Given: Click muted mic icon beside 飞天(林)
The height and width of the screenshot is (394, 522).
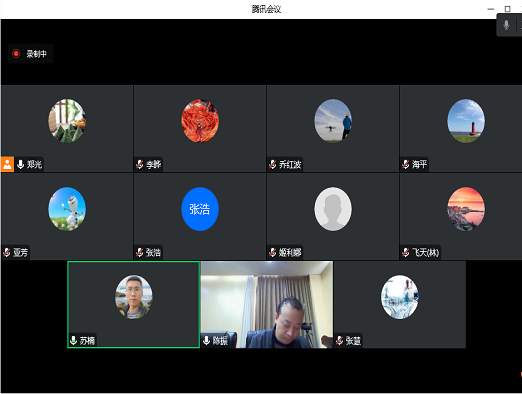Looking at the screenshot, I should (406, 252).
